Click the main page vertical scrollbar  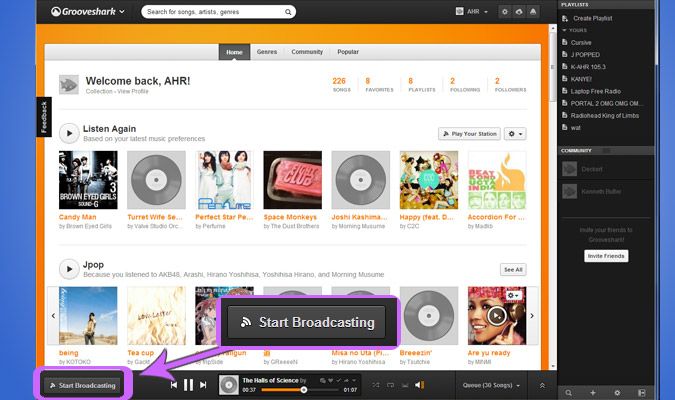553,67
